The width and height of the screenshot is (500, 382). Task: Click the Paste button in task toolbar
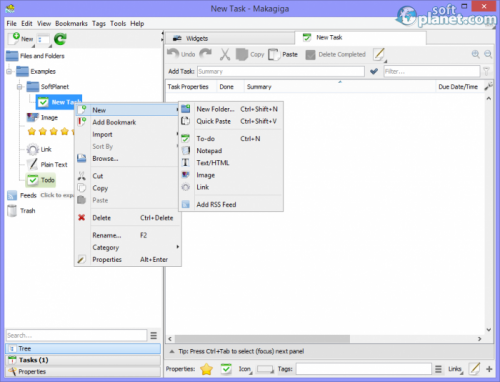283,54
